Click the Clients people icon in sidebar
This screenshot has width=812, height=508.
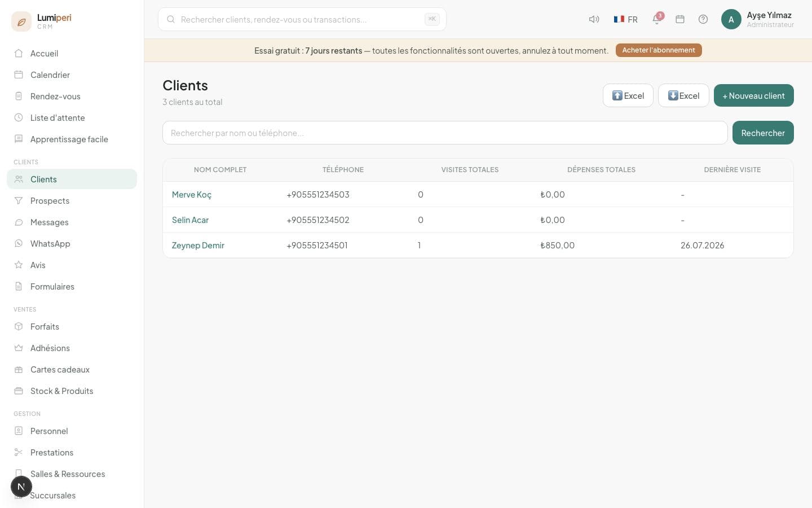[x=19, y=179]
